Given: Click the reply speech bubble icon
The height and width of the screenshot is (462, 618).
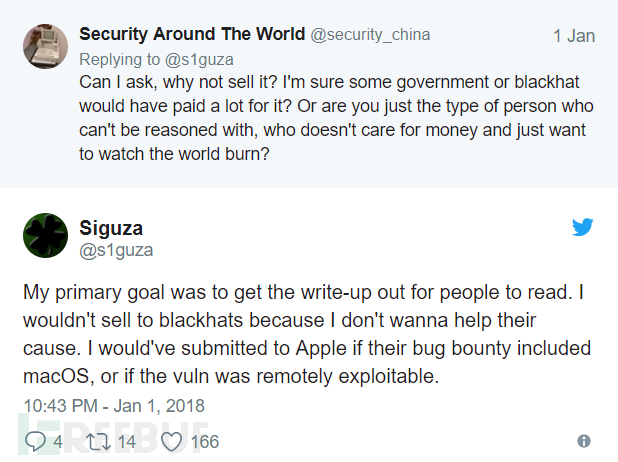Looking at the screenshot, I should [x=35, y=441].
